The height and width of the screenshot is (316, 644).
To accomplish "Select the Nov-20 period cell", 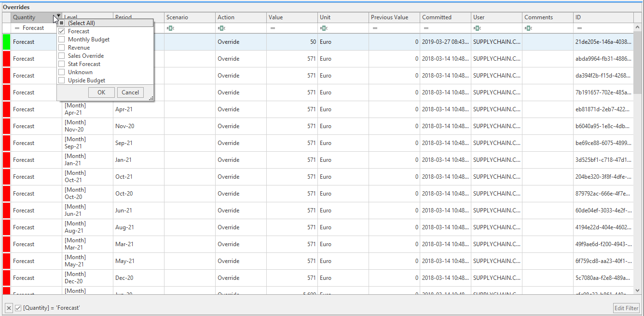I will click(138, 126).
